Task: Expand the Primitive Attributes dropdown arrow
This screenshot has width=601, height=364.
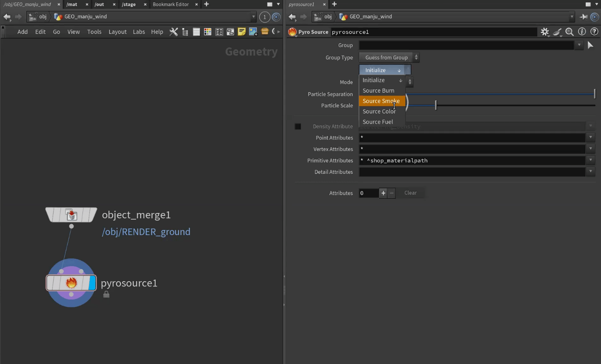Action: pyautogui.click(x=590, y=160)
